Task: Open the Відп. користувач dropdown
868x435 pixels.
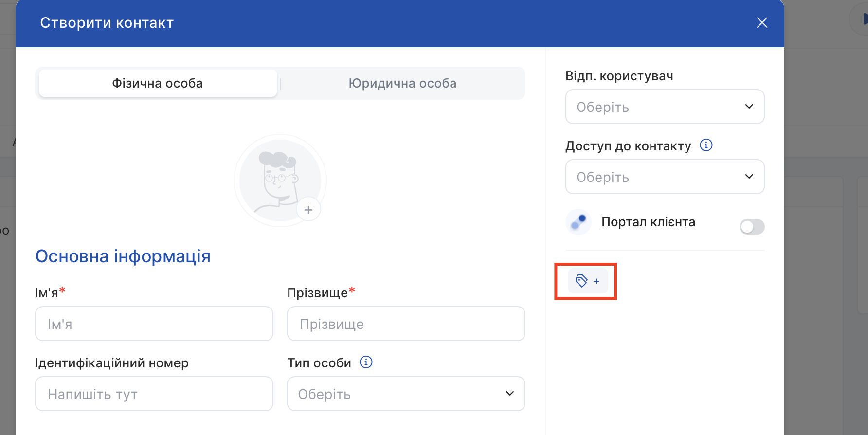Action: [665, 107]
